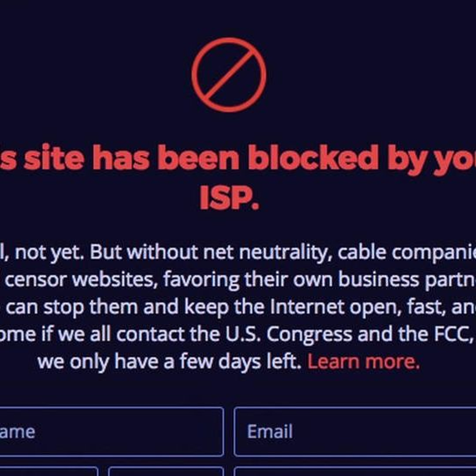476x476 pixels.
Task: Focus the Name input field
Action: click(x=111, y=431)
